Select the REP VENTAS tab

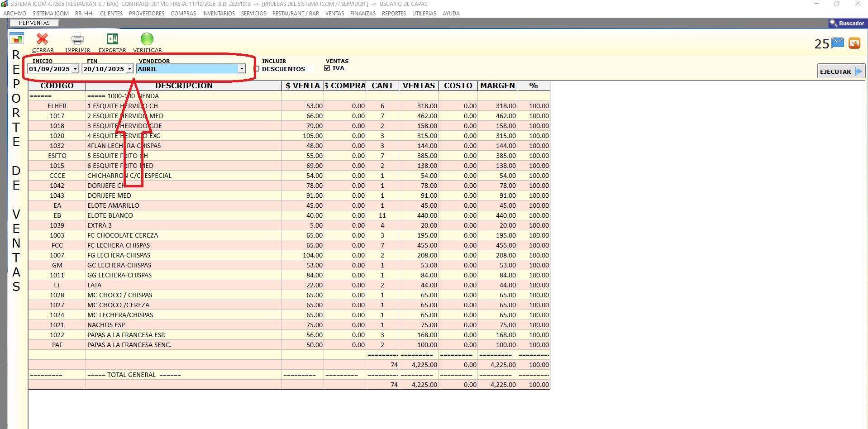coord(34,23)
